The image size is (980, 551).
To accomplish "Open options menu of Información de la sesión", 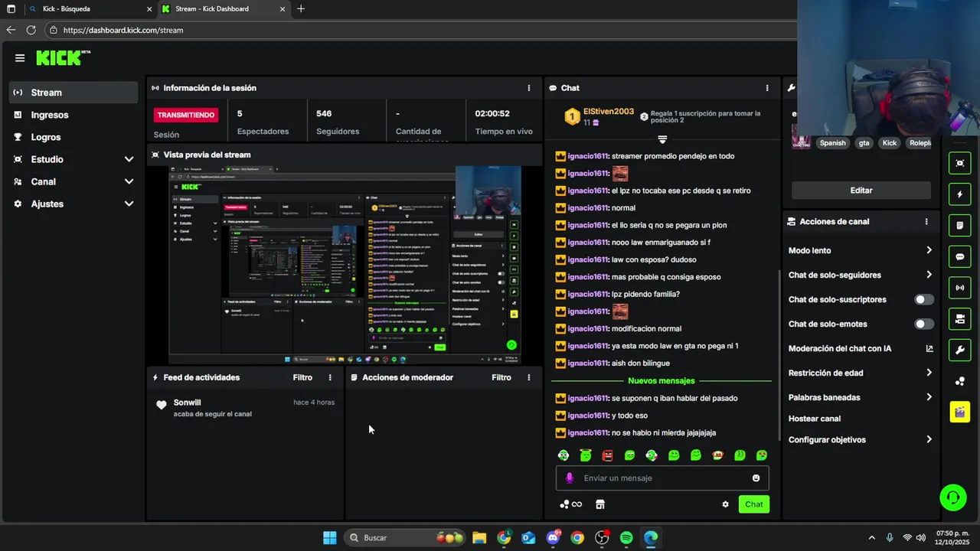I will point(528,88).
